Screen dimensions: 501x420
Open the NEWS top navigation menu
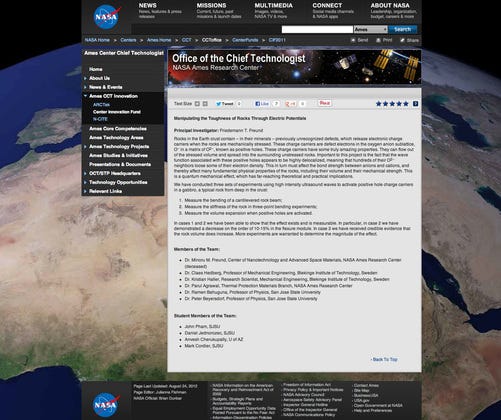tap(148, 5)
